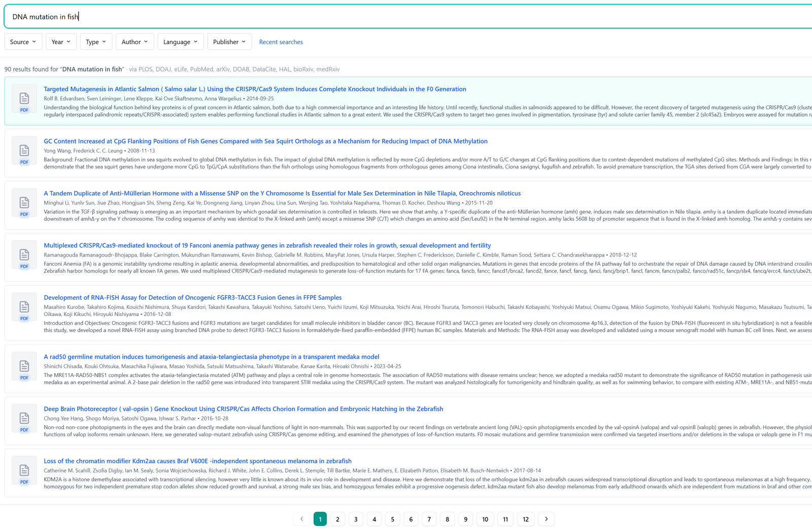Click authors line 'Yong Wang, Frederick C. C. Leung'
Image resolution: width=812 pixels, height=531 pixels.
point(99,151)
